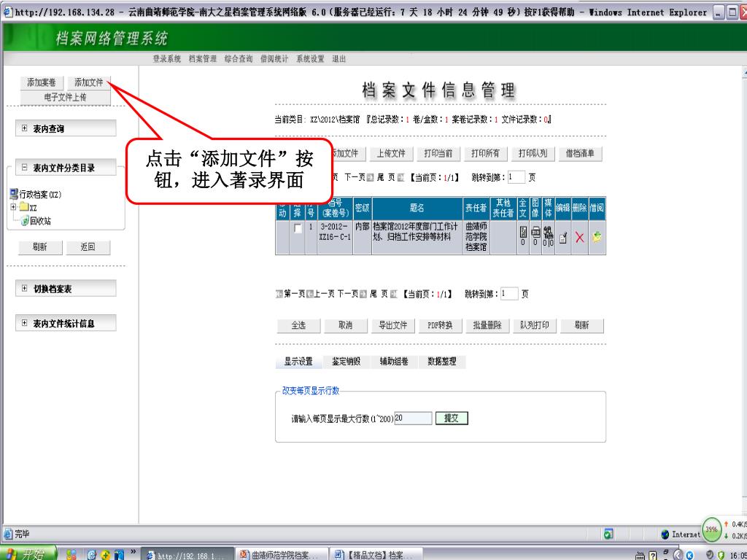Delete record 1 with the red X icon
This screenshot has width=747, height=560.
click(579, 237)
